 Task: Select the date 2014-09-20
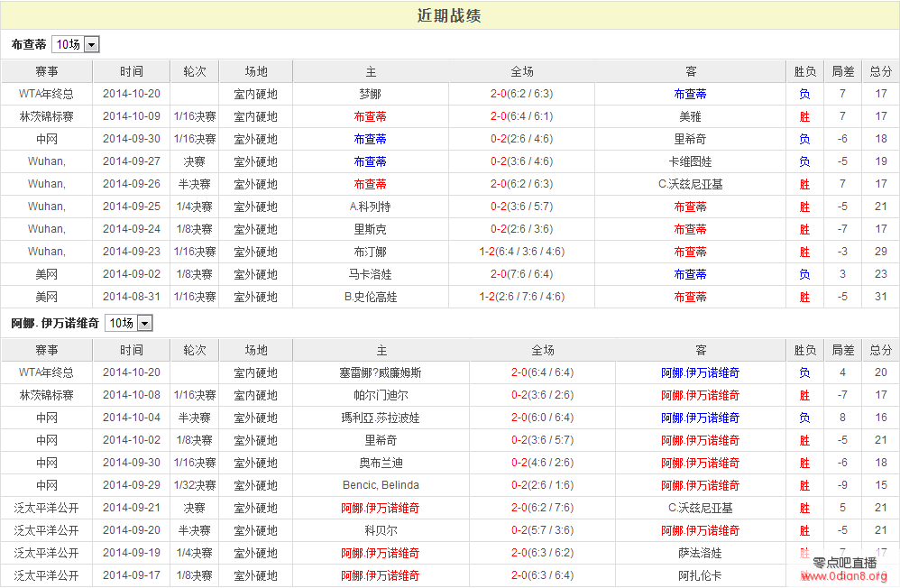pyautogui.click(x=132, y=530)
